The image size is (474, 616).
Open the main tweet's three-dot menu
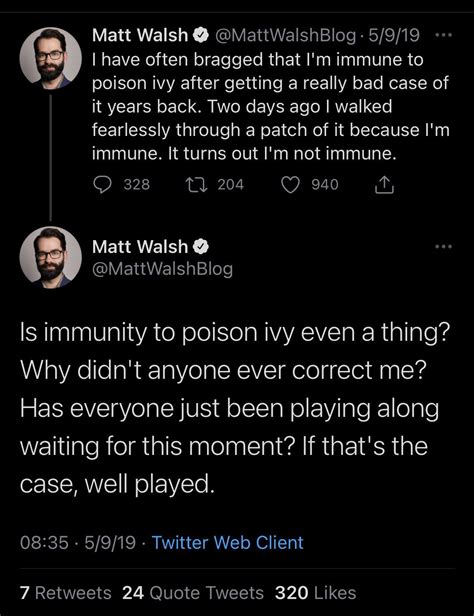(x=444, y=247)
